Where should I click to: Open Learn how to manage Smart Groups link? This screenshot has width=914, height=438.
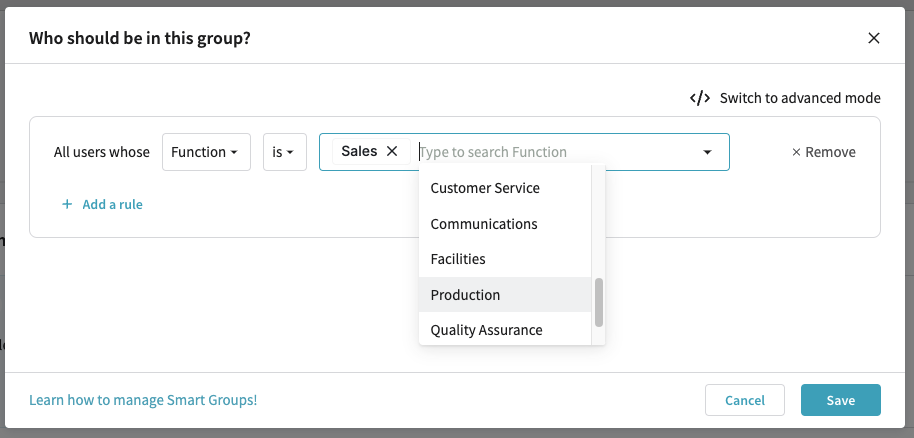pyautogui.click(x=143, y=400)
